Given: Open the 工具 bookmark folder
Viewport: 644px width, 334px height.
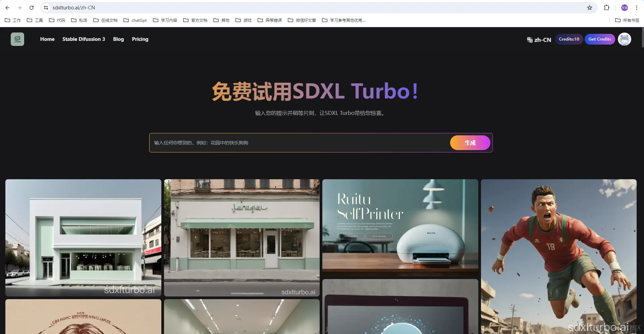Looking at the screenshot, I should point(35,20).
